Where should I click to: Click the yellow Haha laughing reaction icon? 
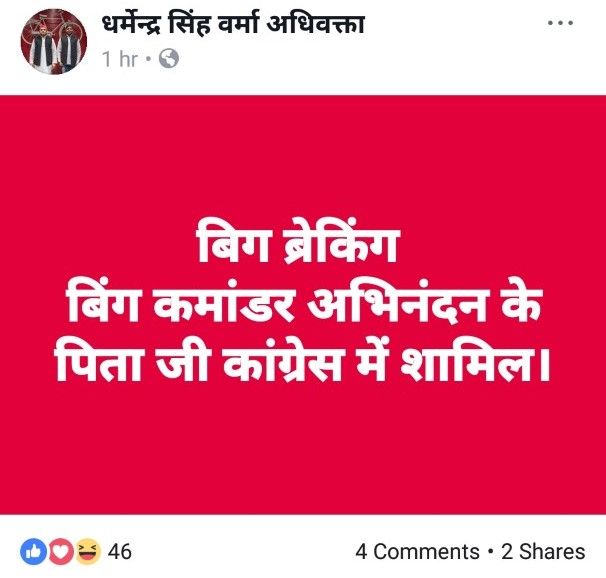point(87,551)
